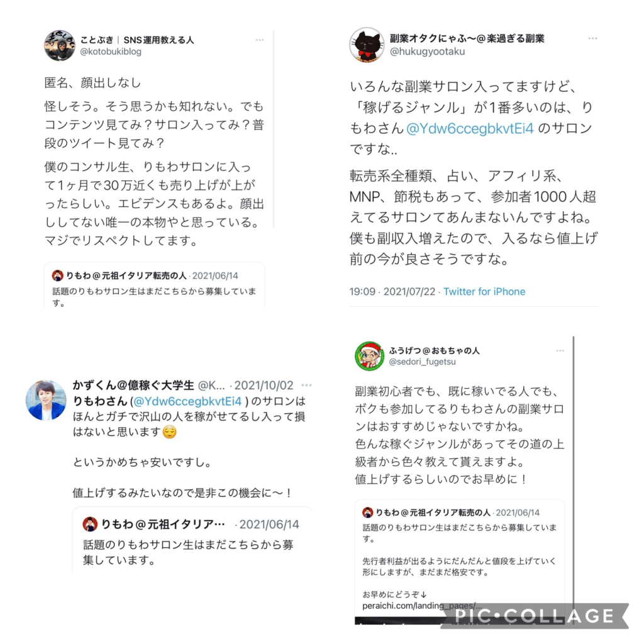Click the Twitter for iPhone link
Viewport: 644px width, 644px height.
484,292
